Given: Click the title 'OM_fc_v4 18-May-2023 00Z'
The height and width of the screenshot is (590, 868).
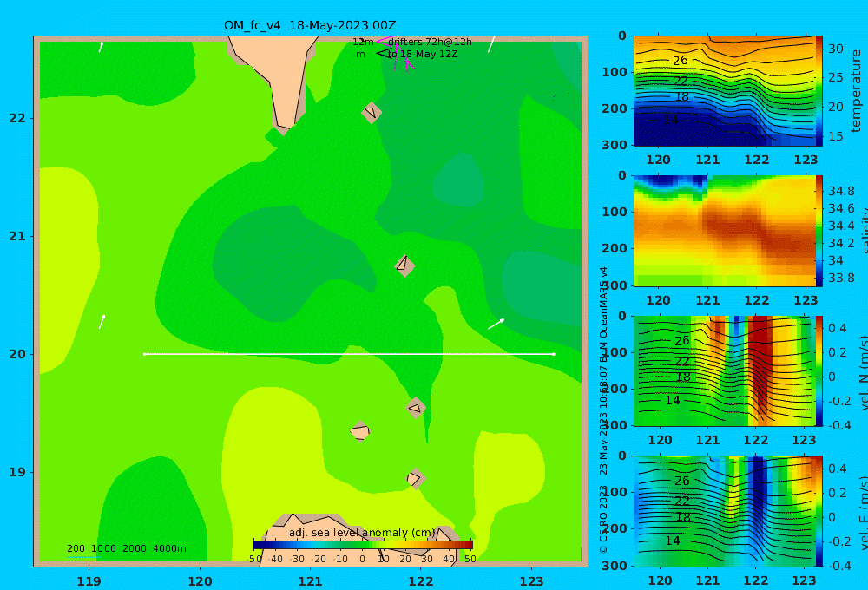Looking at the screenshot, I should pyautogui.click(x=310, y=25).
